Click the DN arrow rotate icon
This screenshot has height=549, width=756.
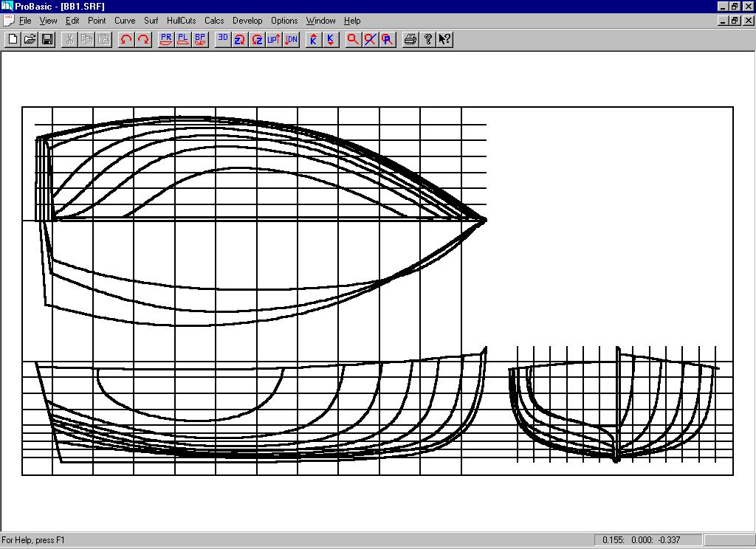[292, 40]
